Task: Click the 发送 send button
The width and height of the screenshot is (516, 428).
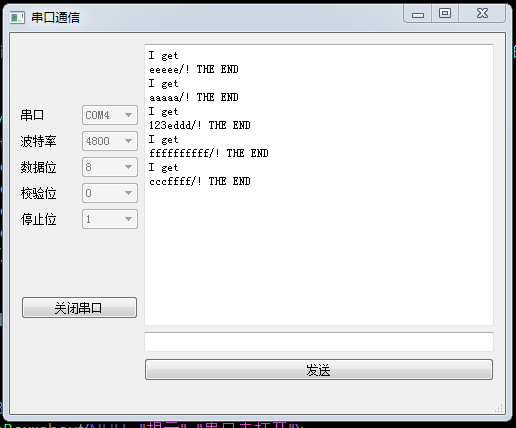Action: click(x=319, y=370)
